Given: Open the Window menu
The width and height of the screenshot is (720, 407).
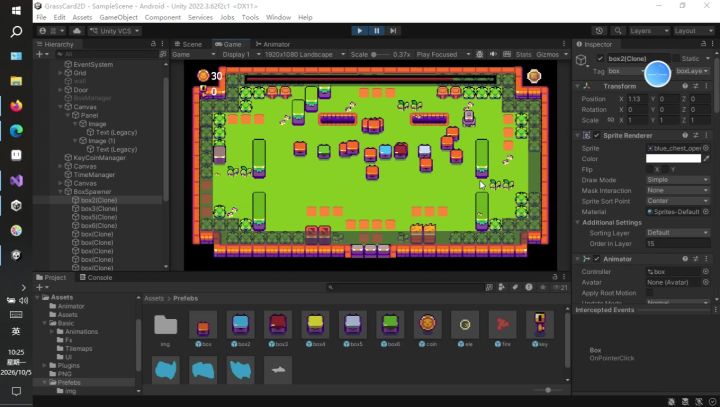Looking at the screenshot, I should [x=278, y=17].
